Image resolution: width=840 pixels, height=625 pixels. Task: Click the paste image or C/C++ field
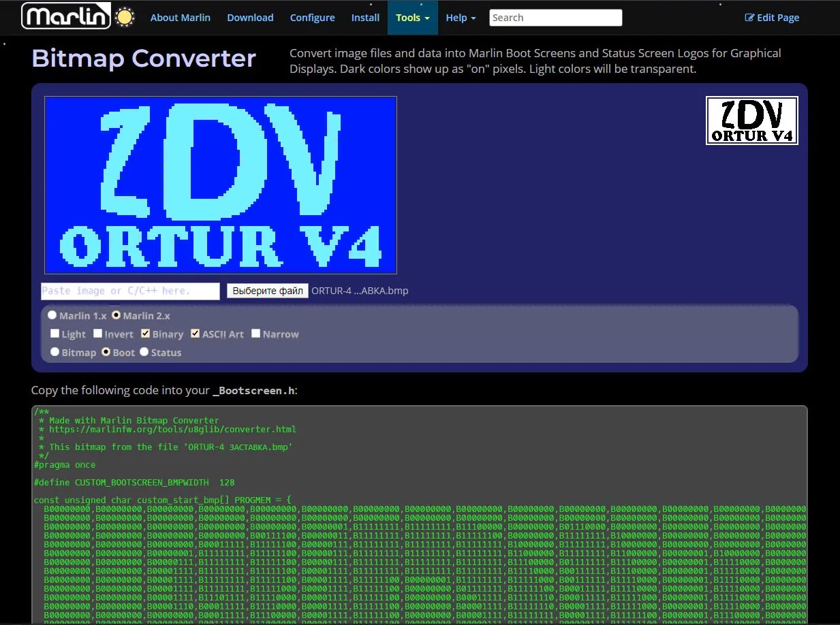click(130, 291)
